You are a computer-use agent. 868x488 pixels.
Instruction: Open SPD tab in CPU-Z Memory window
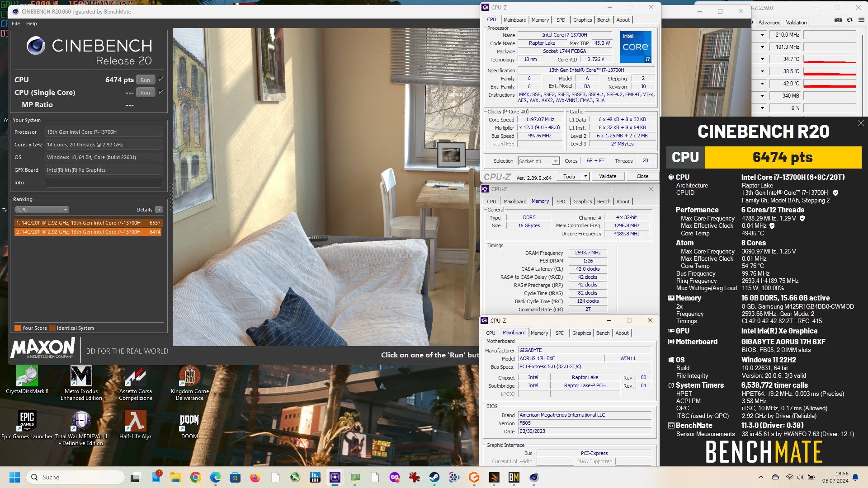[561, 202]
